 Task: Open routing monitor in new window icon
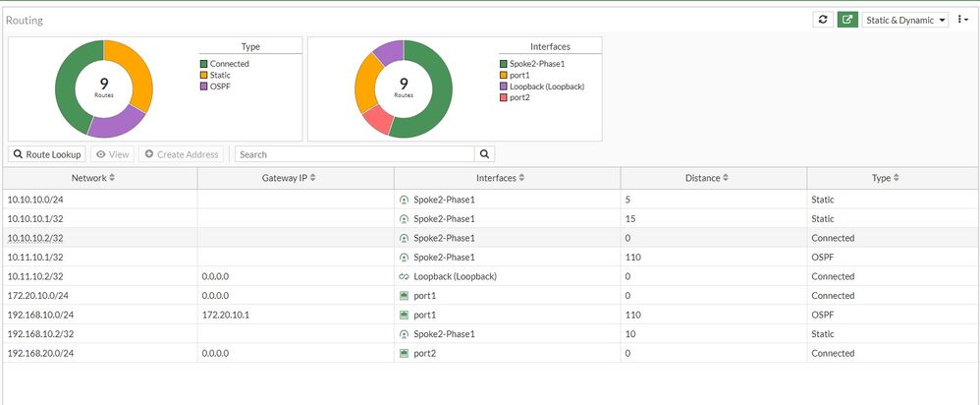[846, 20]
